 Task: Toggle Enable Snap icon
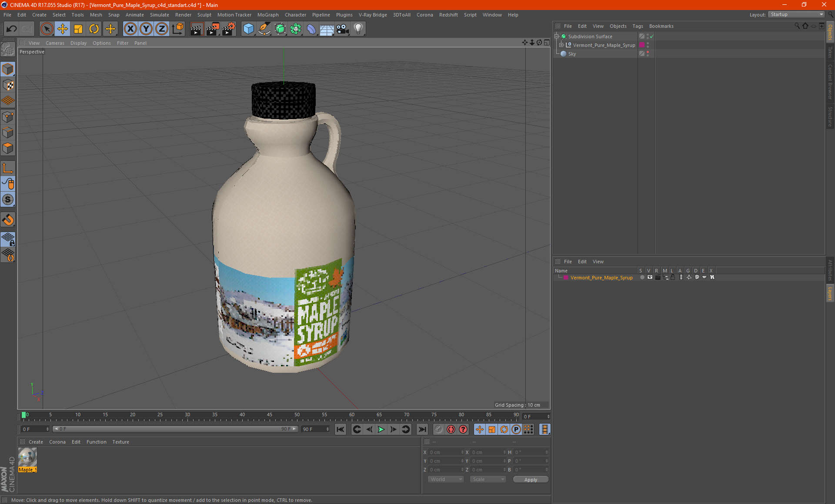point(8,220)
